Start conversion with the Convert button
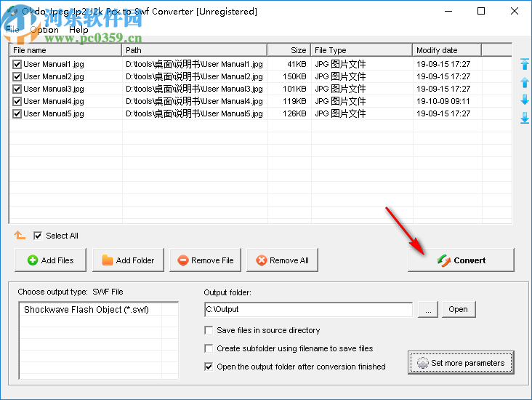Image resolution: width=532 pixels, height=400 pixels. coord(461,260)
